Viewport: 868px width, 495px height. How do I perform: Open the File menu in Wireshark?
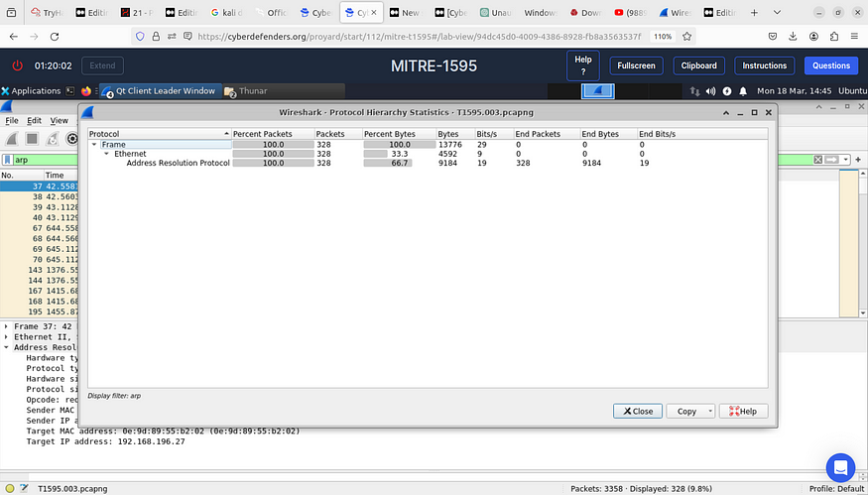click(12, 120)
